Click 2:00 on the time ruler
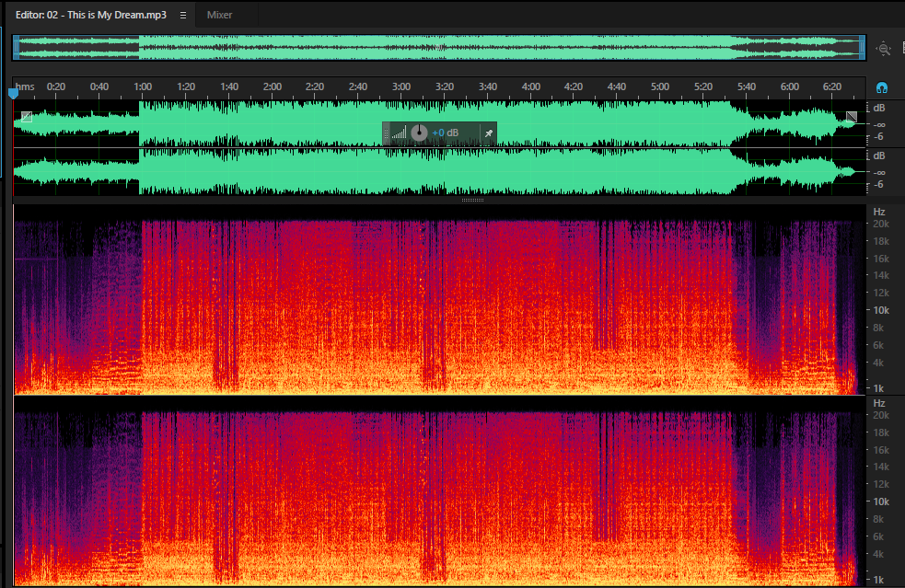905x588 pixels. coord(273,87)
